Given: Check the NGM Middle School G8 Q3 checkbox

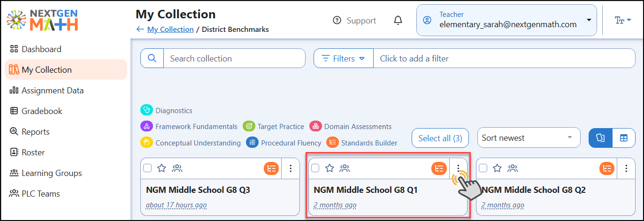Looking at the screenshot, I should tap(147, 168).
